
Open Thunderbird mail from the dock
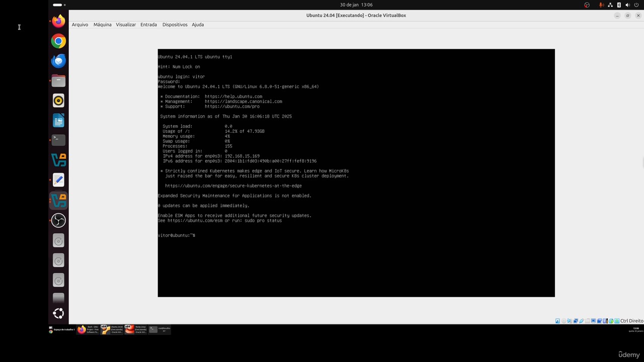pos(58,61)
